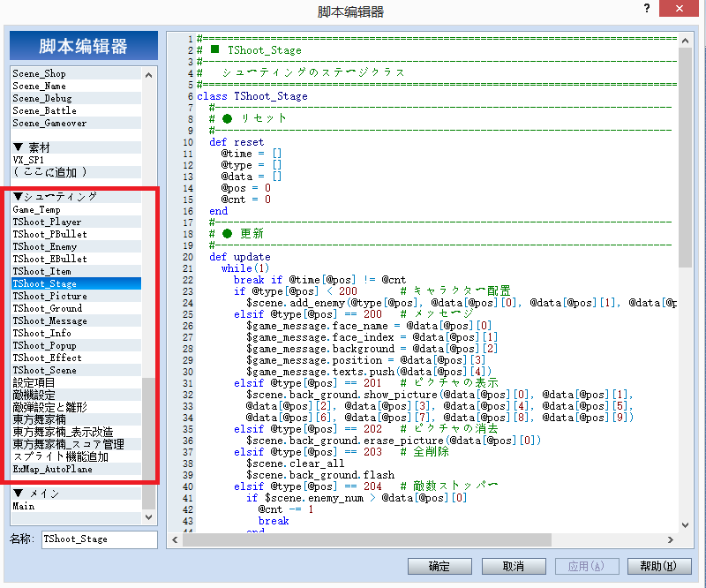Viewport: 706px width, 588px height.
Task: Select highlighted TShoot_Stage list entry
Action: 76,283
